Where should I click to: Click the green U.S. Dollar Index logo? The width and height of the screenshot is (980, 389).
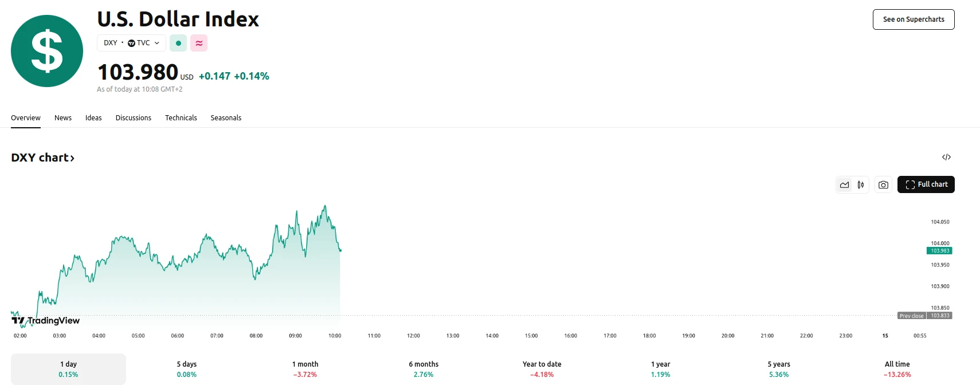46,50
